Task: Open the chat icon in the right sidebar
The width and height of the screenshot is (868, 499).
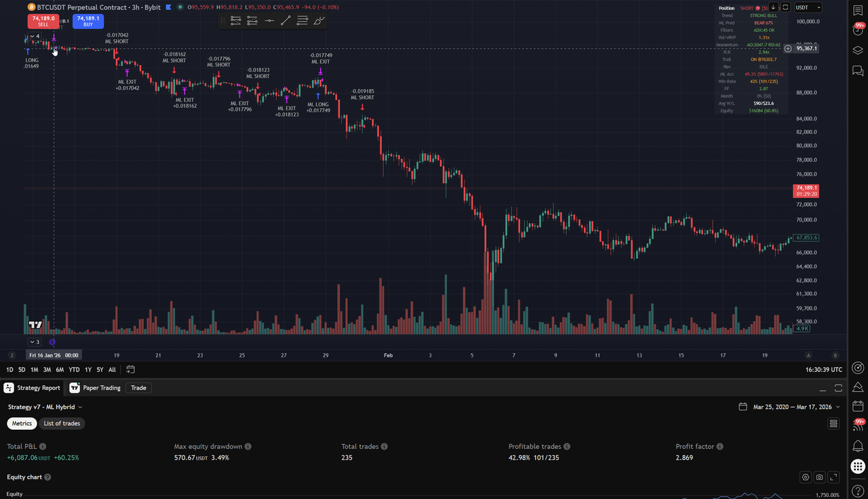Action: pyautogui.click(x=857, y=71)
